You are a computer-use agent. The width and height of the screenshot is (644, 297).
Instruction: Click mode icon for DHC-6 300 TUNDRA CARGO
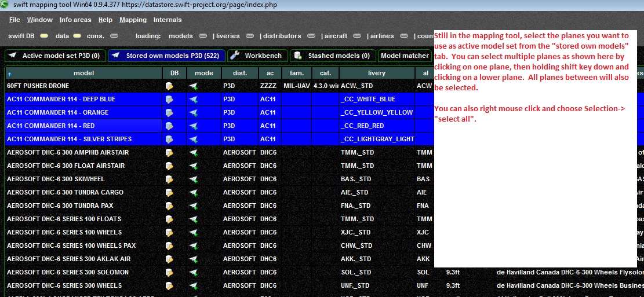[194, 192]
